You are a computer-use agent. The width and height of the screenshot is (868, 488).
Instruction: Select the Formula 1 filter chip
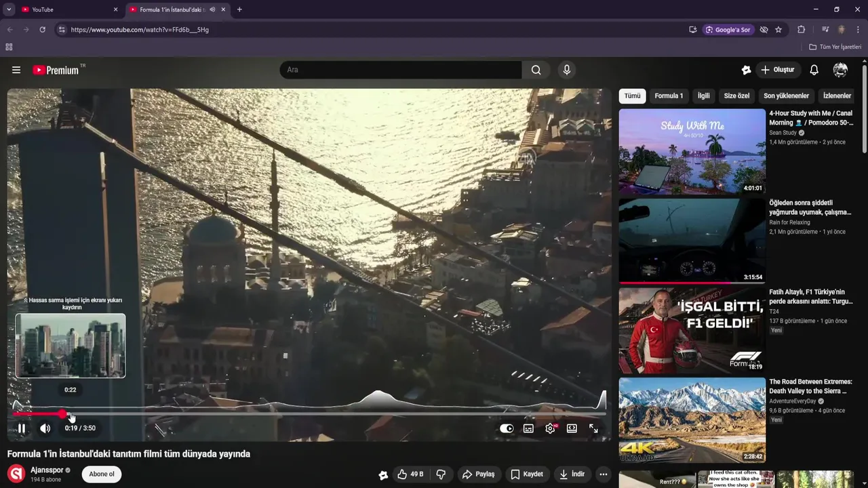(669, 96)
